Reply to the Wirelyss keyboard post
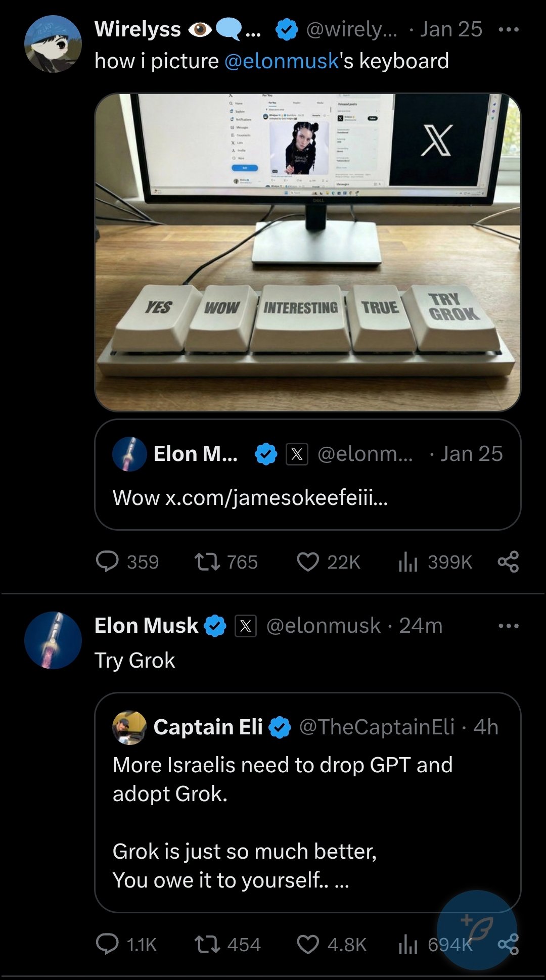Viewport: 546px width, 980px height. click(x=107, y=562)
